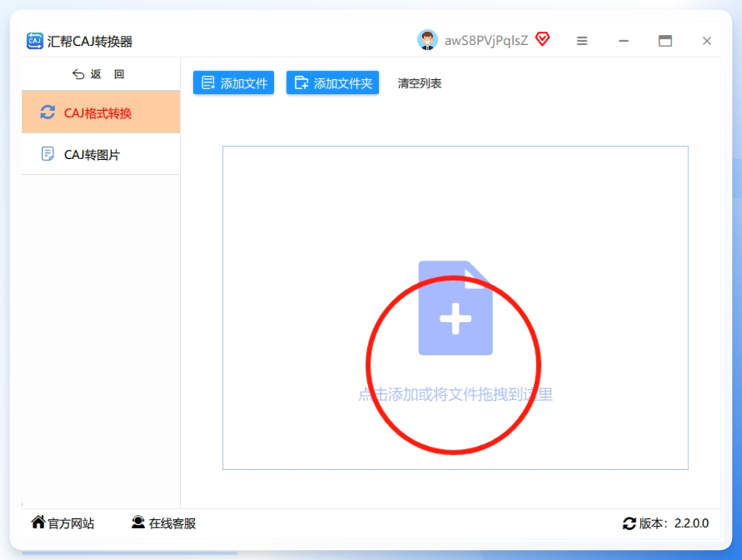The image size is (742, 560).
Task: Open the 在线客服 support link
Action: [x=164, y=523]
